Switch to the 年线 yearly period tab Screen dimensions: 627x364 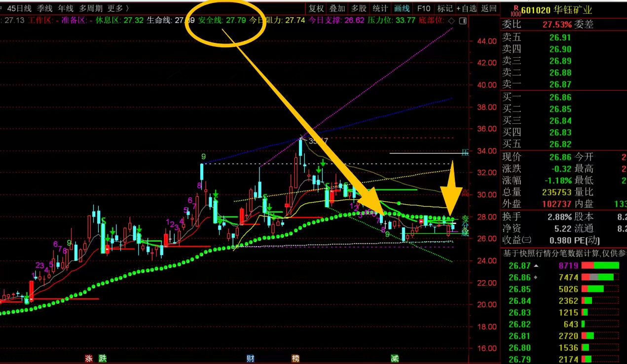click(66, 8)
